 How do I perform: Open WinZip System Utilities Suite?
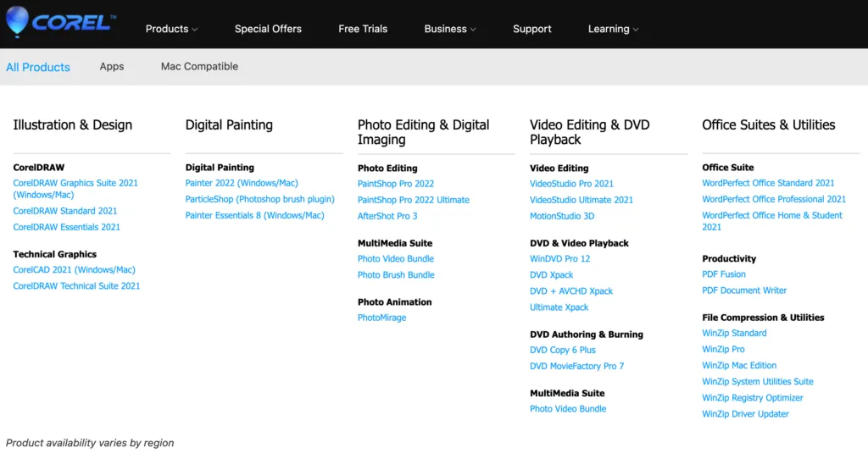click(x=757, y=382)
